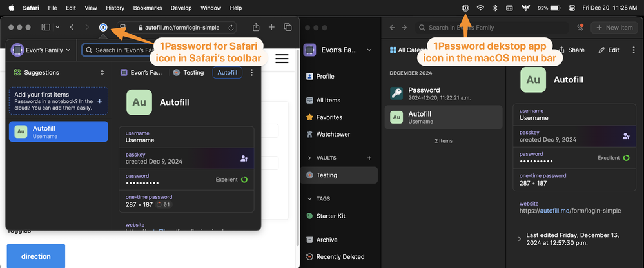The height and width of the screenshot is (268, 644).
Task: Go forward in 1Password desktop app
Action: [405, 28]
